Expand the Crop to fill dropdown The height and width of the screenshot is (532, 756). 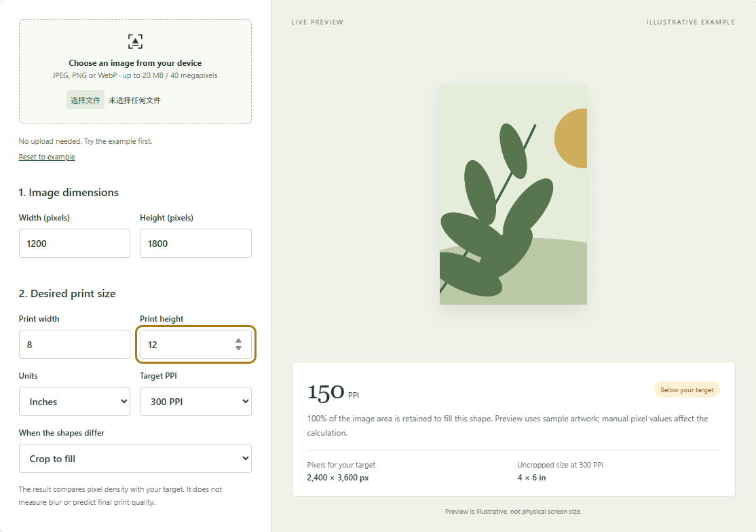click(x=135, y=458)
